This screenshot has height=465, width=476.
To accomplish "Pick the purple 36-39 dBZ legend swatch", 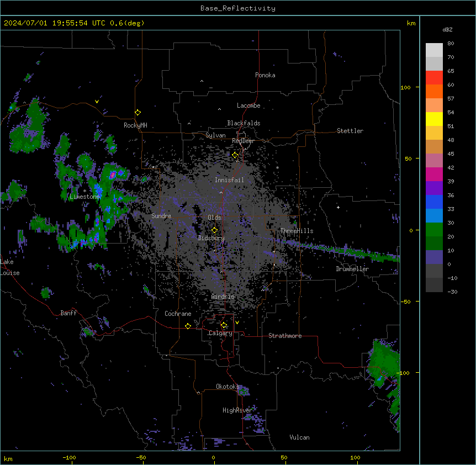I will (x=434, y=188).
